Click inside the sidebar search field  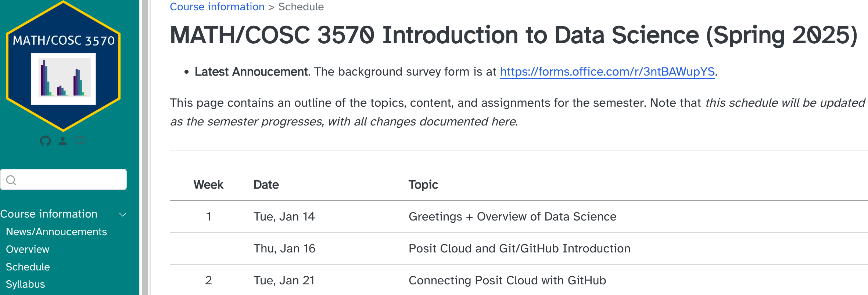pos(70,180)
